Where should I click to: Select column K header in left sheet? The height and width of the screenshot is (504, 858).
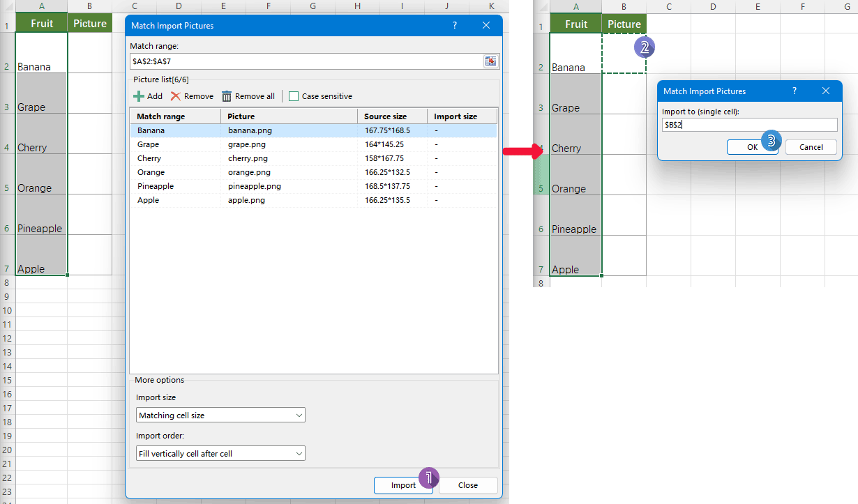[491, 6]
